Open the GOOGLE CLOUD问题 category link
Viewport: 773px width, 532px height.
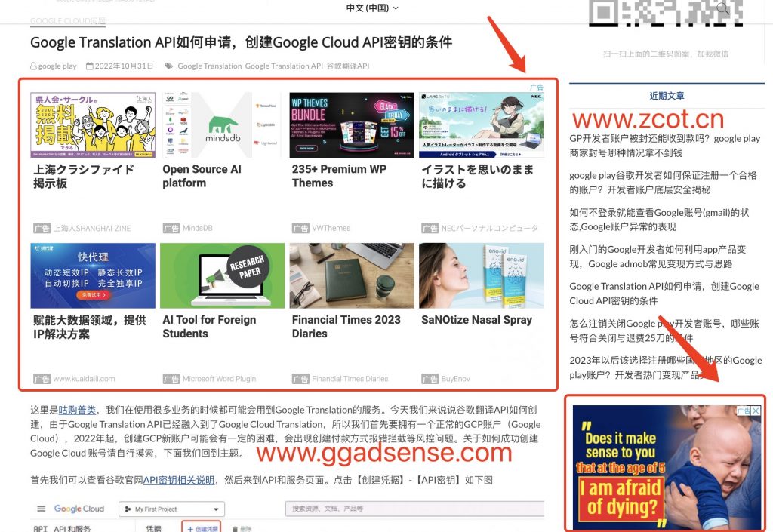tap(67, 20)
